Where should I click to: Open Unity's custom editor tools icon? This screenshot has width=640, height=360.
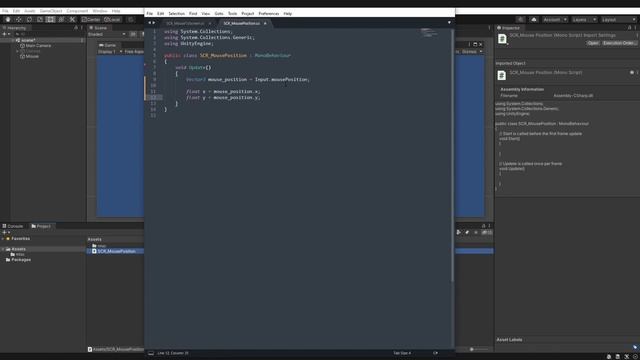[72, 19]
